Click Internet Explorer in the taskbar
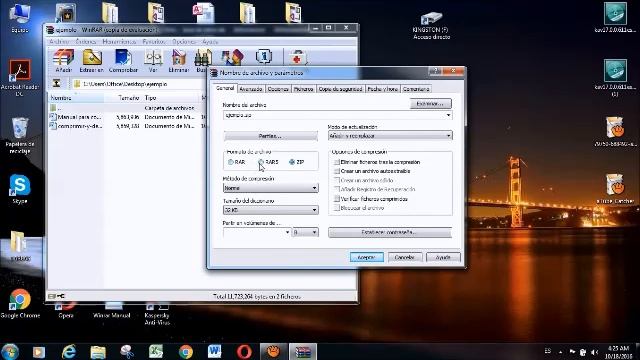The width and height of the screenshot is (640, 360). [x=69, y=351]
